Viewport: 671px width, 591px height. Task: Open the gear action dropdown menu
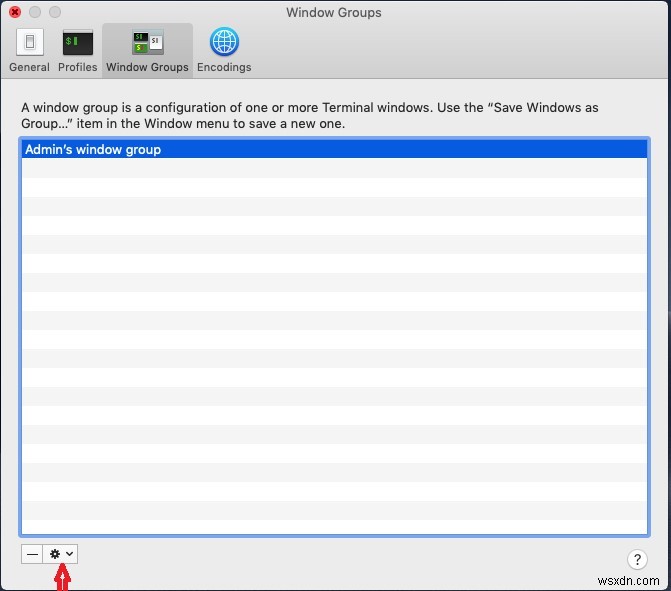[60, 554]
